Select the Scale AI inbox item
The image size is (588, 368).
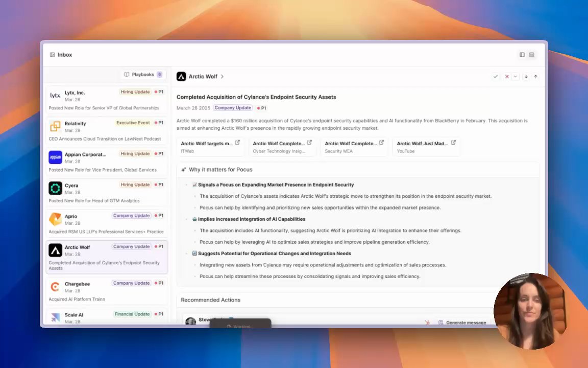coord(107,316)
